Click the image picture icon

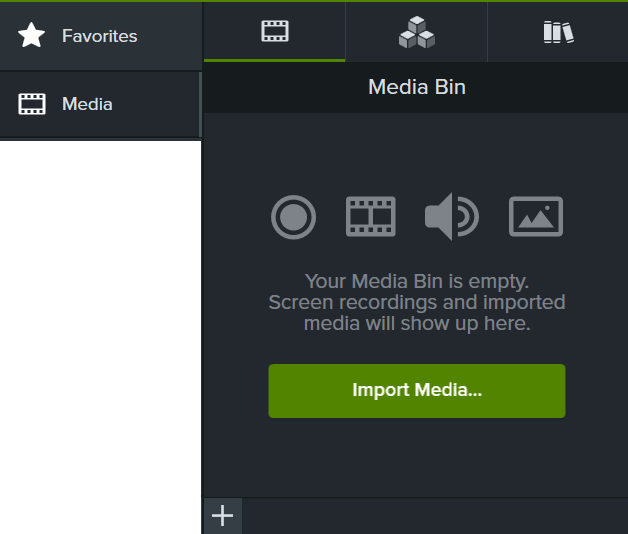pyautogui.click(x=536, y=217)
